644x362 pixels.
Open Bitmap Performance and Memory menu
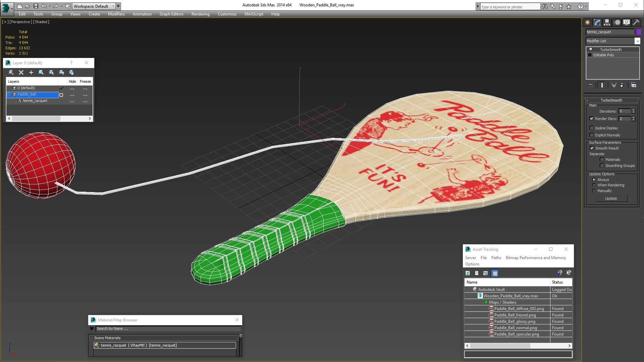536,258
